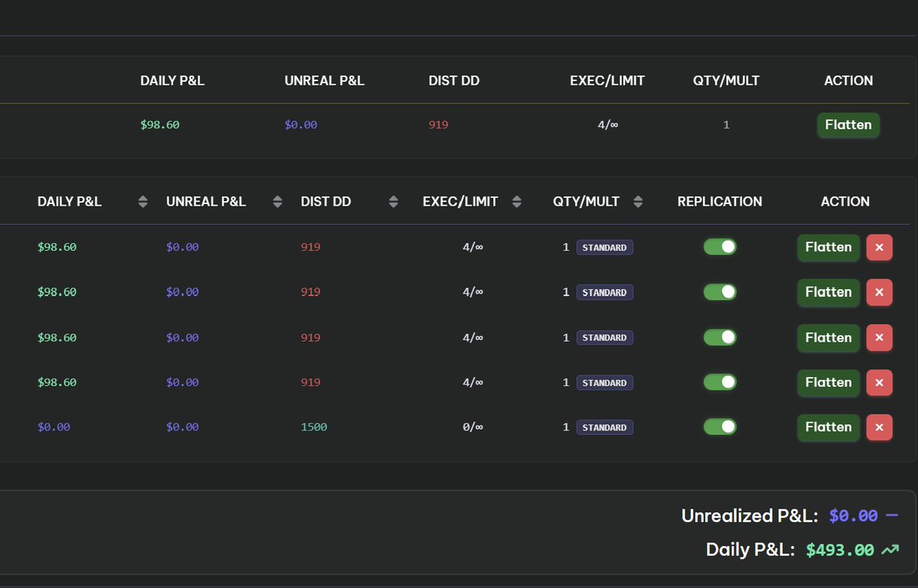Flatten the first lower-table row
The image size is (918, 588).
(x=828, y=247)
